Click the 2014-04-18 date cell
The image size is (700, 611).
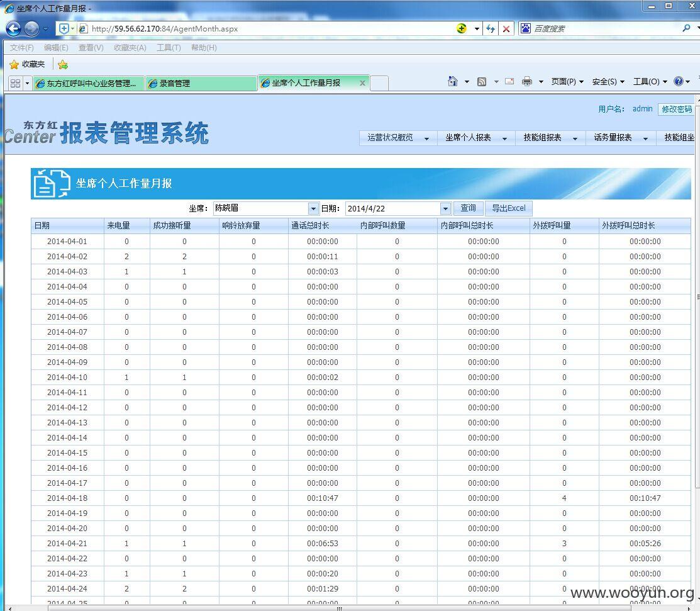click(x=67, y=498)
